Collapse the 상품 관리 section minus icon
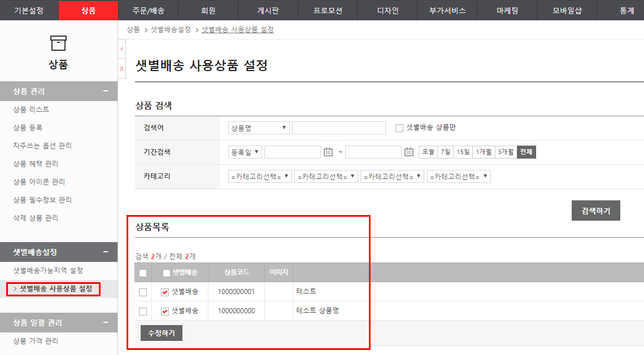Viewport: 644px width, 355px height. [x=105, y=91]
